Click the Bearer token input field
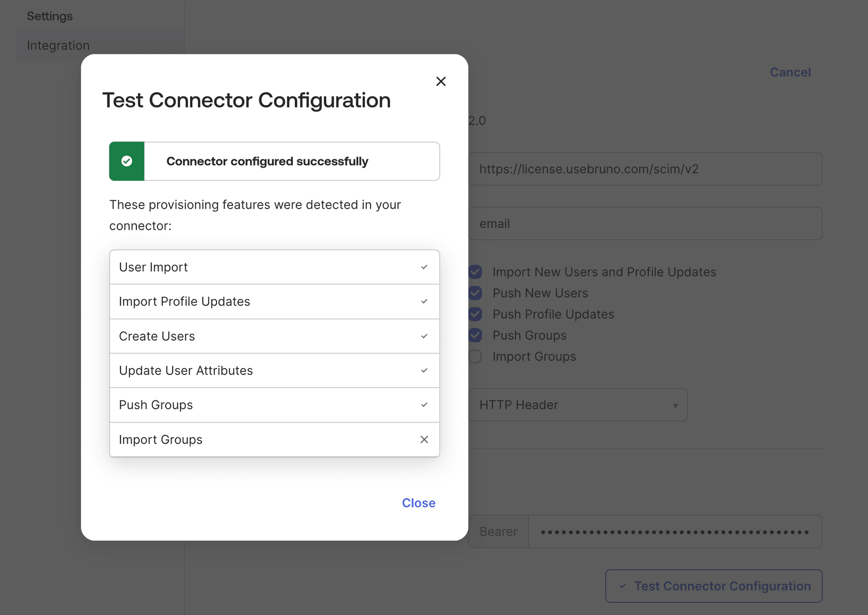Viewport: 868px width, 615px height. coord(674,531)
